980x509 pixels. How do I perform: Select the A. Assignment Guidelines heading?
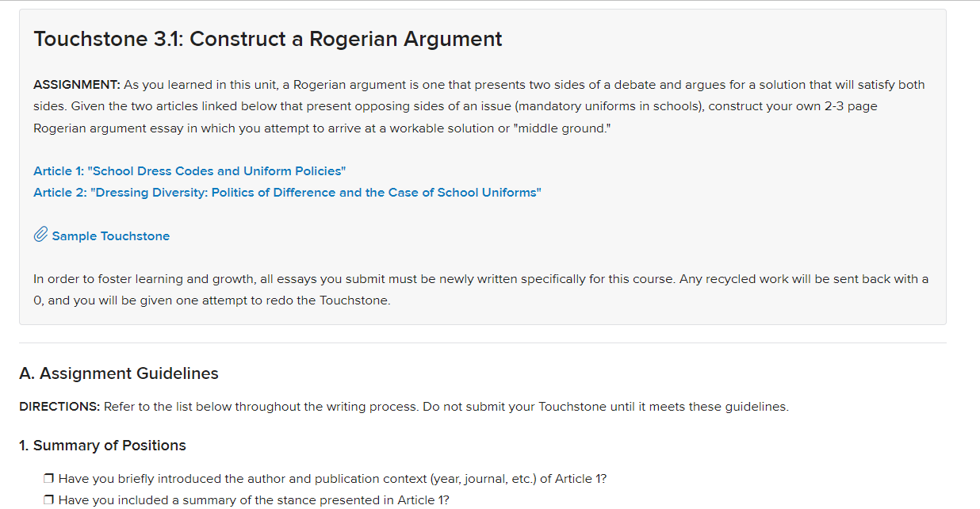point(119,373)
